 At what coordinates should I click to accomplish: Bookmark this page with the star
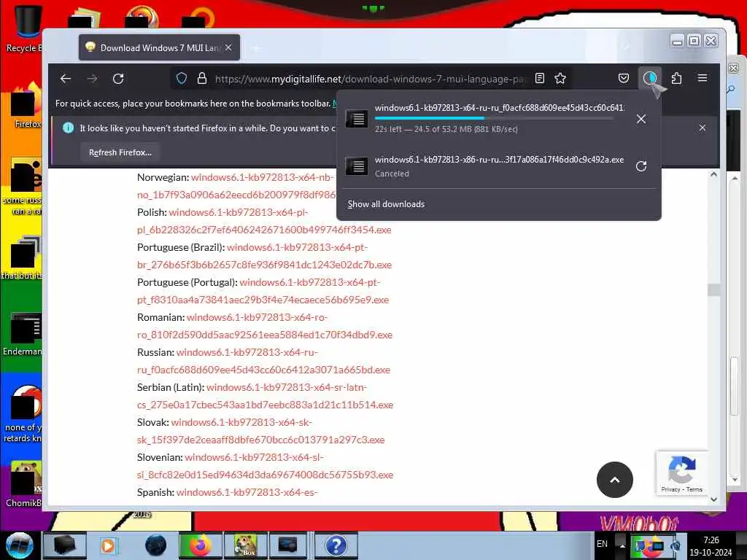tap(560, 79)
